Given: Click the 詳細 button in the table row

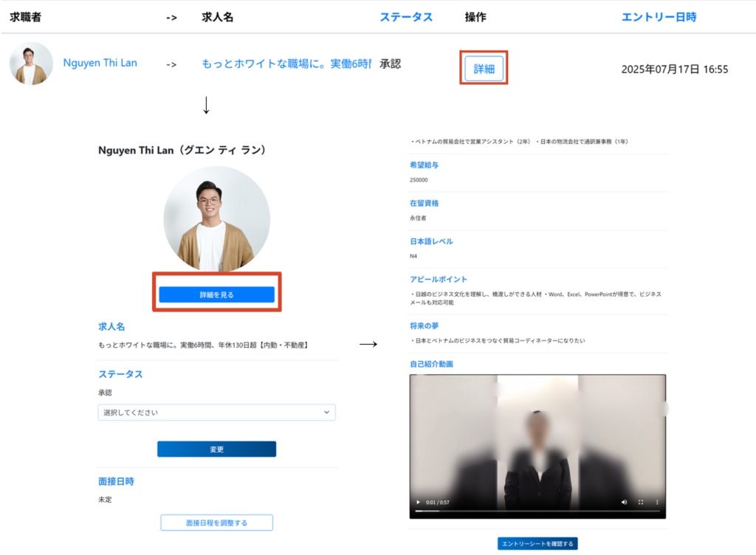Looking at the screenshot, I should click(484, 69).
